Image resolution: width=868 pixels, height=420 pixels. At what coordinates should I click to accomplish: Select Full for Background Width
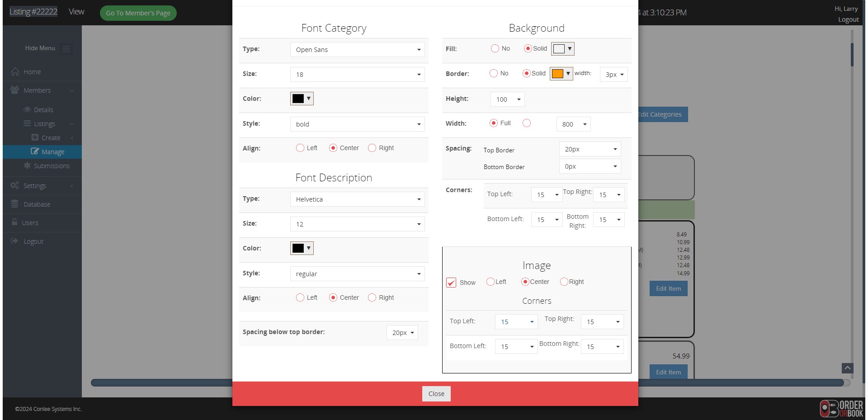(494, 123)
